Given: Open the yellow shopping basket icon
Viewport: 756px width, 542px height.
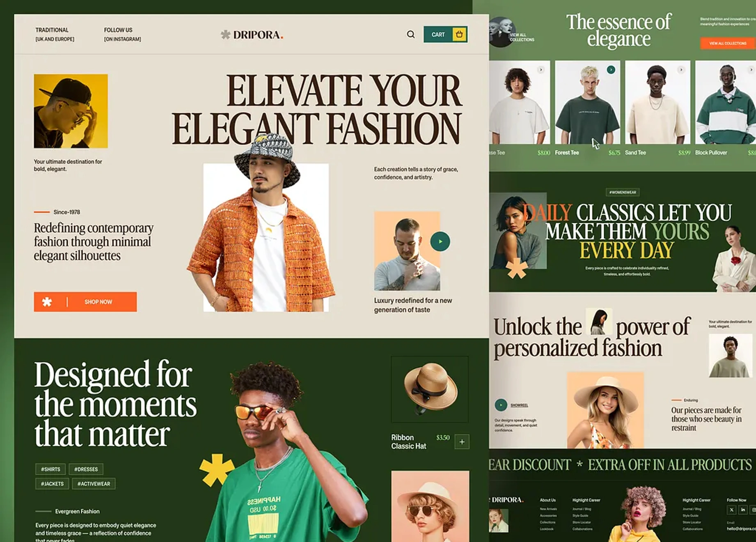Looking at the screenshot, I should tap(459, 34).
